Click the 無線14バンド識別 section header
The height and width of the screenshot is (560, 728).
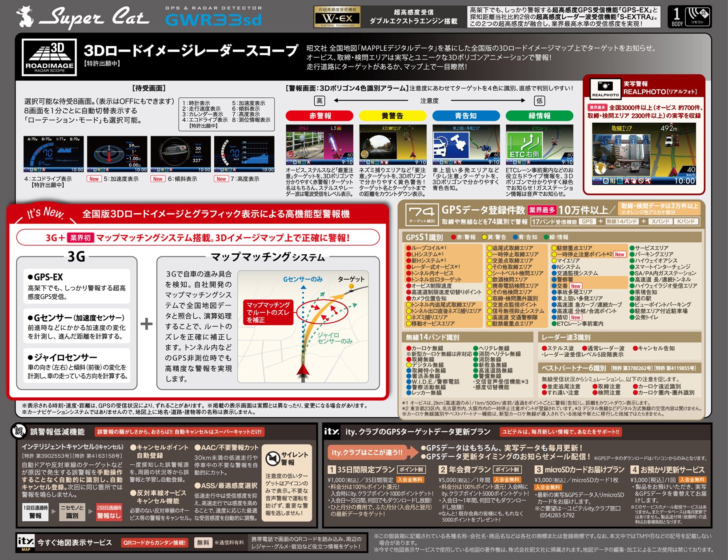(432, 337)
